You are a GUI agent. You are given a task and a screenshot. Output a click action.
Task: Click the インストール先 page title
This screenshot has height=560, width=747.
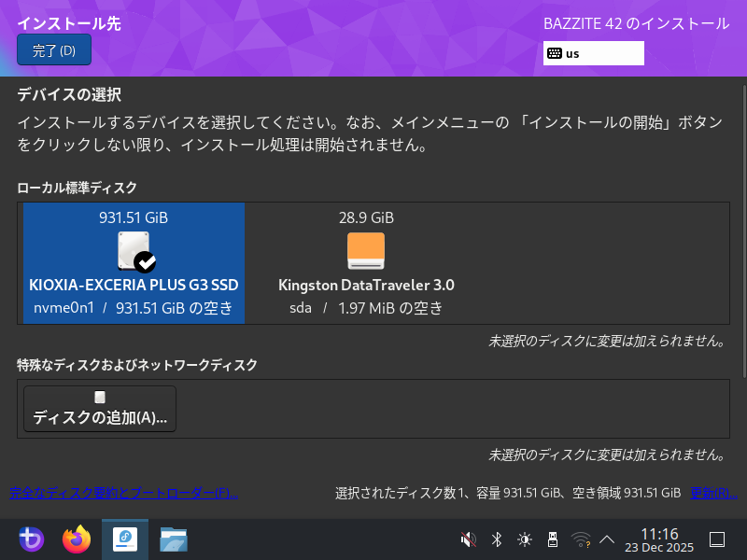[x=69, y=23]
